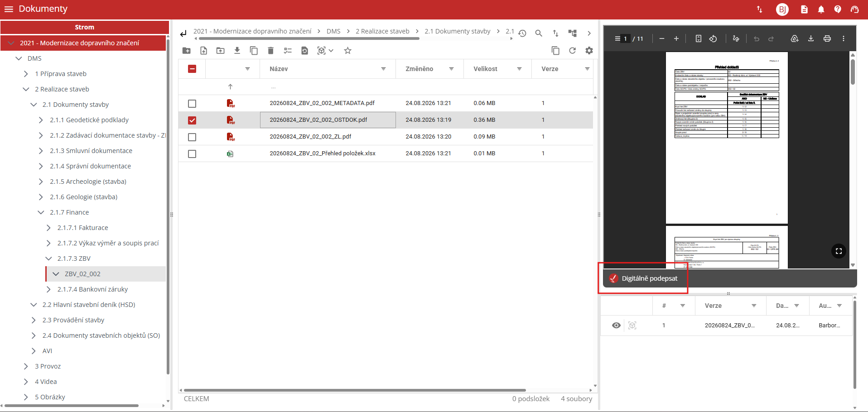Expand 2.1.7.1 Fakturace node
The width and height of the screenshot is (868, 412).
[49, 228]
